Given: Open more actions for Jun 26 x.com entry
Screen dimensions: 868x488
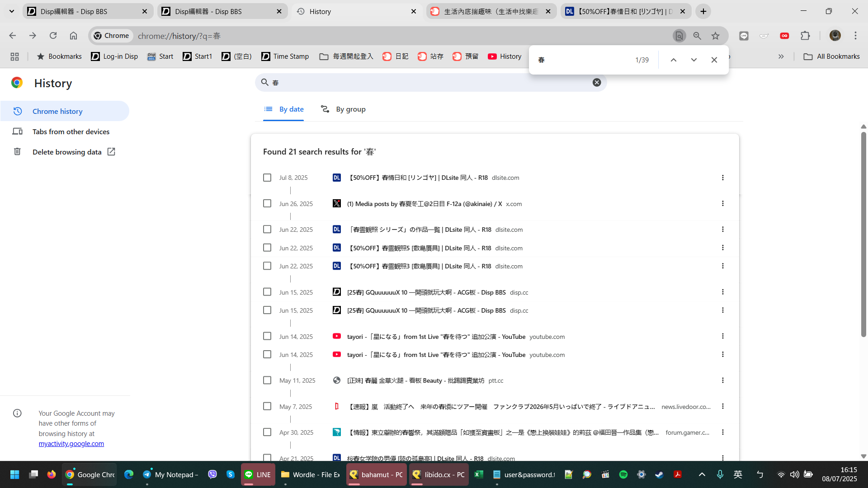Looking at the screenshot, I should click(x=722, y=204).
